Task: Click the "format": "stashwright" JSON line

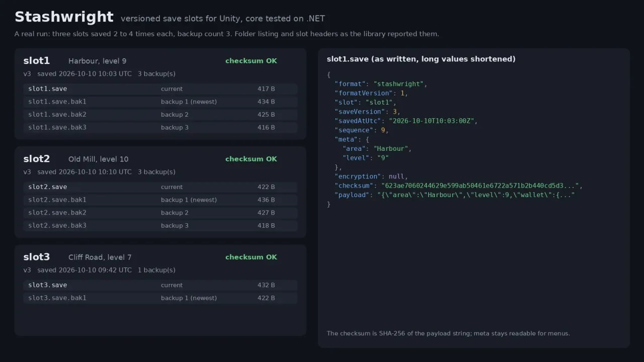Action: point(381,84)
